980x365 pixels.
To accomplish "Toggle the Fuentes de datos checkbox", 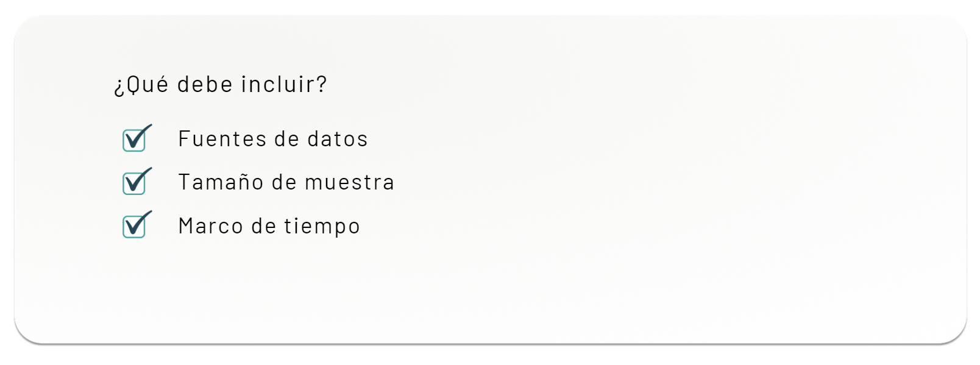I will pyautogui.click(x=134, y=140).
